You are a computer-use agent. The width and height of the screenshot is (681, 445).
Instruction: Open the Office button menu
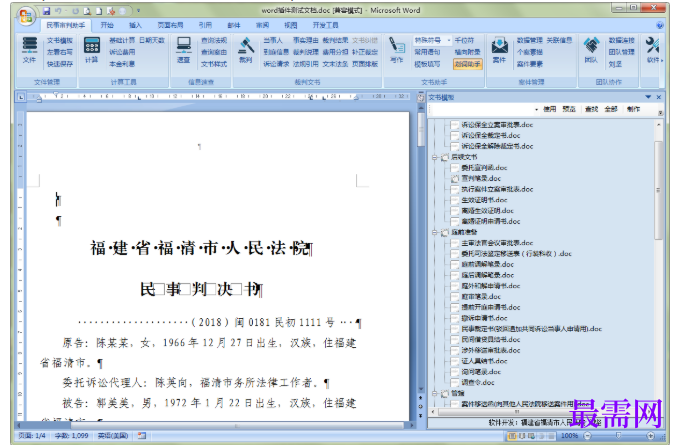click(26, 16)
